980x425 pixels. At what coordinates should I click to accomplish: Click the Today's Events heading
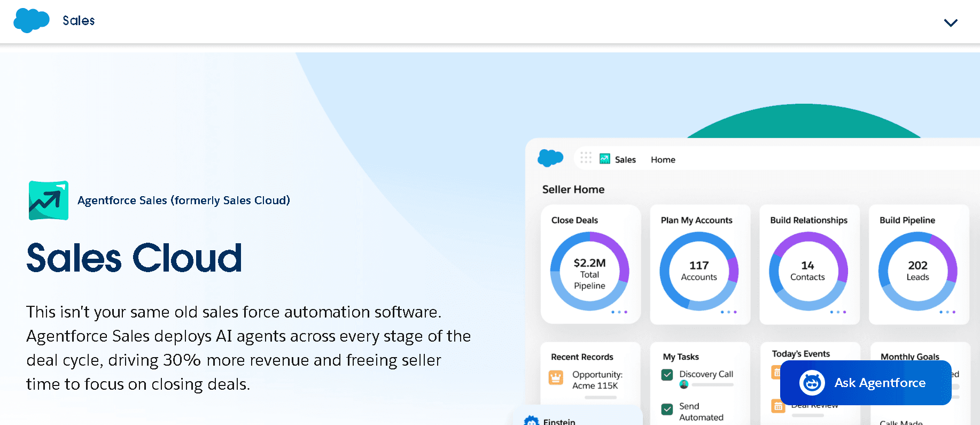(800, 354)
